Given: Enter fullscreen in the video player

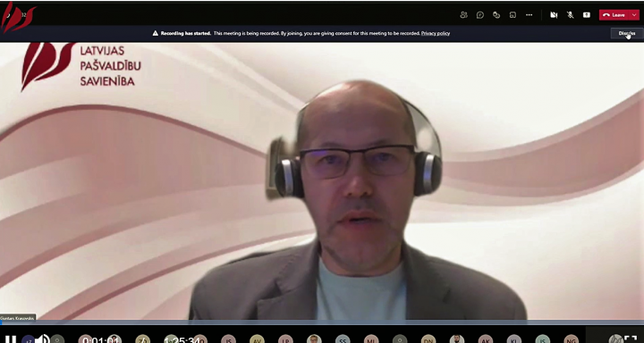Looking at the screenshot, I should 630,339.
